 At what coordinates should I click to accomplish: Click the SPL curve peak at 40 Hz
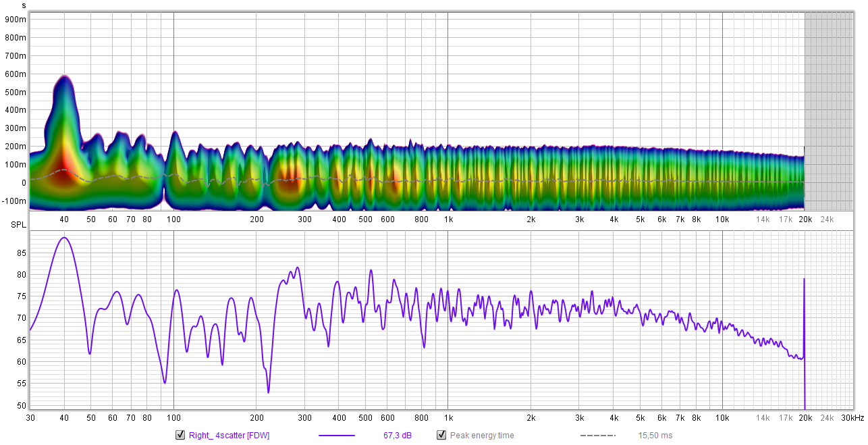(x=64, y=238)
